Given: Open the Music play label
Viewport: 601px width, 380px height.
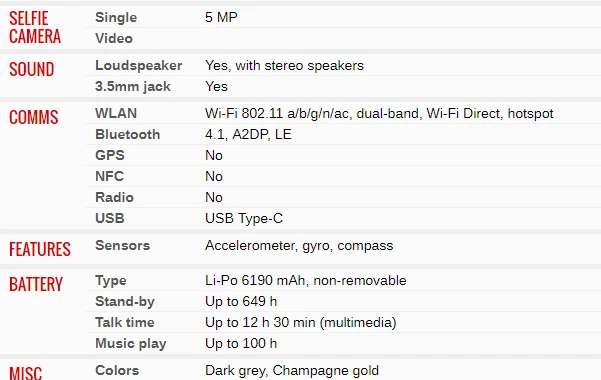Looking at the screenshot, I should pyautogui.click(x=131, y=344).
